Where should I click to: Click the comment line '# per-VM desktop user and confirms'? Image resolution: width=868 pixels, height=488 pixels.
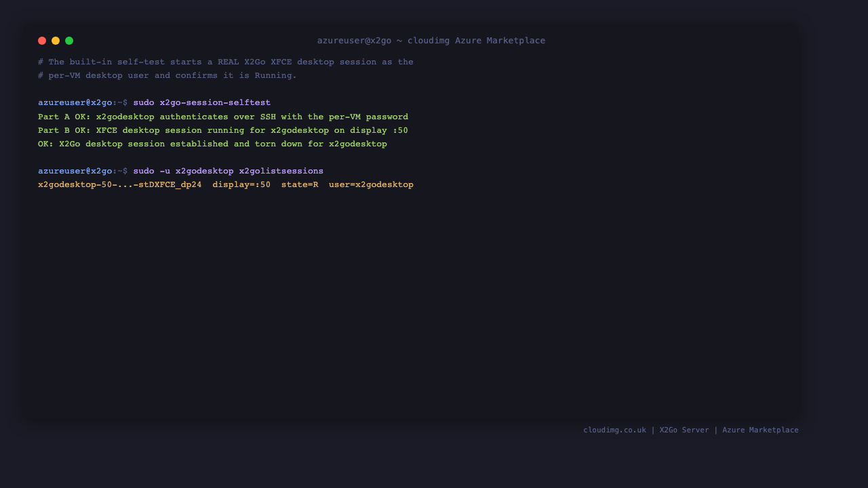(167, 75)
